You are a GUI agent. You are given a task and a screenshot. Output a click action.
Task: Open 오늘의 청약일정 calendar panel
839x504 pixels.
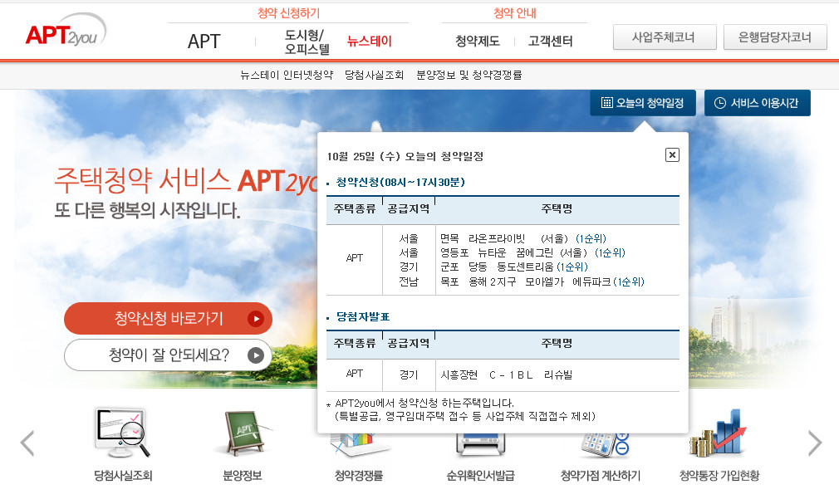[644, 102]
